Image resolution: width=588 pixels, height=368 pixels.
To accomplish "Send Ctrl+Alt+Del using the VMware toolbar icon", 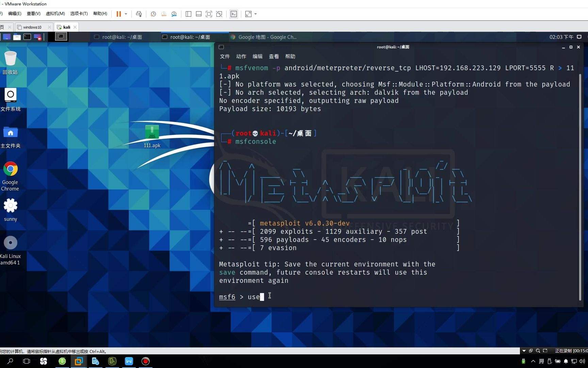I will [139, 14].
